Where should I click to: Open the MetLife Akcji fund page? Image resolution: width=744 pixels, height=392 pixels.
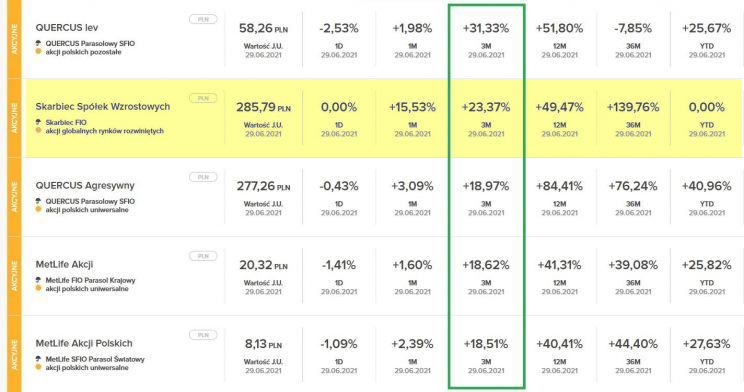[x=64, y=264]
